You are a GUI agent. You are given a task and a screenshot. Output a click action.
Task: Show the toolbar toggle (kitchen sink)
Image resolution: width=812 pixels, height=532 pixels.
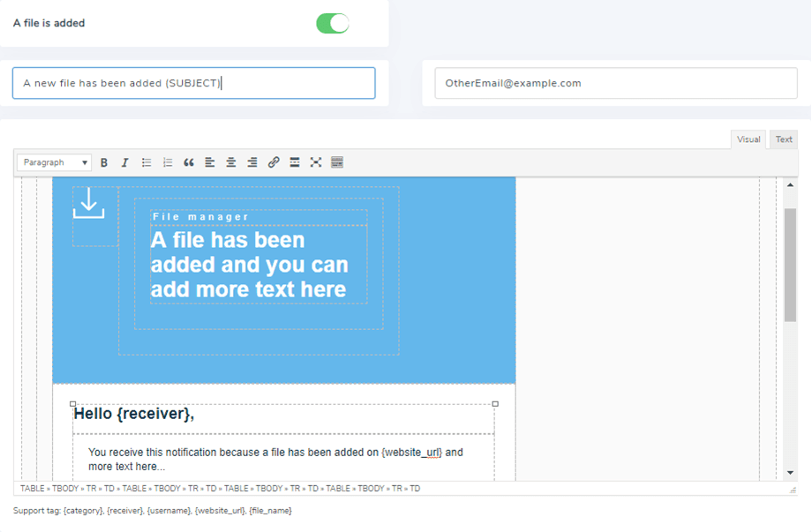tap(337, 162)
